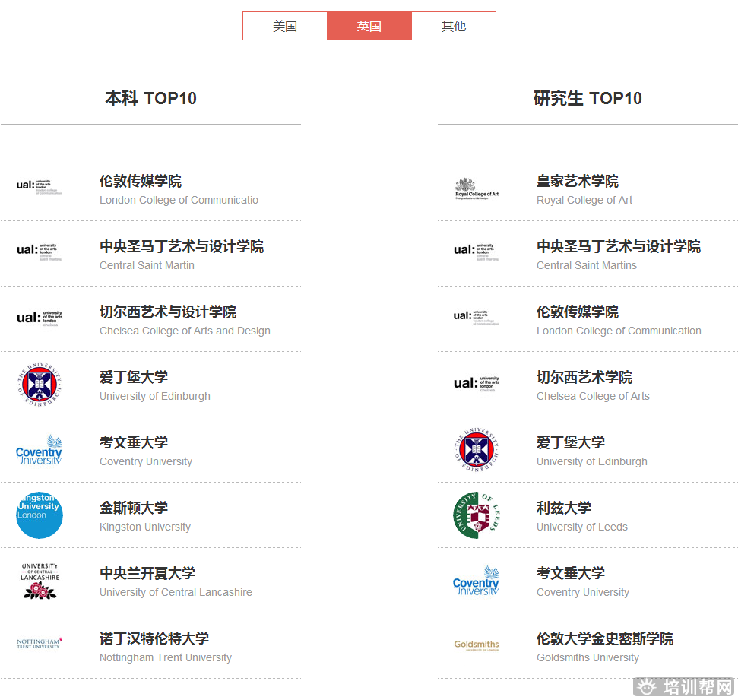Click the "University of Leeds" subtitle

point(582,527)
